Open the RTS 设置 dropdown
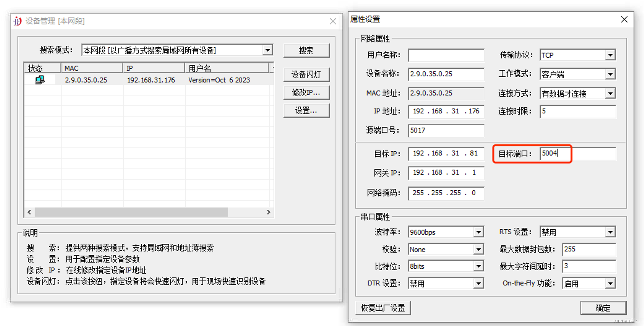This screenshot has height=326, width=644. point(610,232)
